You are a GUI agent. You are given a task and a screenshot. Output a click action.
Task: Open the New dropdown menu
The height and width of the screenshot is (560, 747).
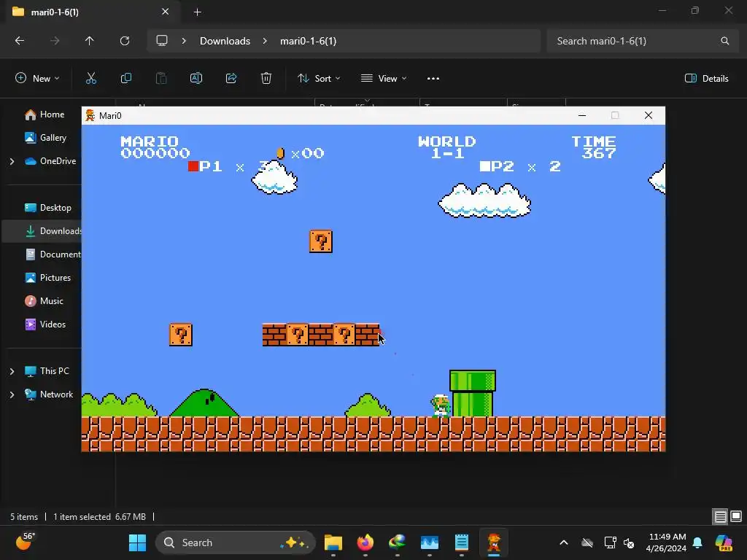click(x=38, y=79)
